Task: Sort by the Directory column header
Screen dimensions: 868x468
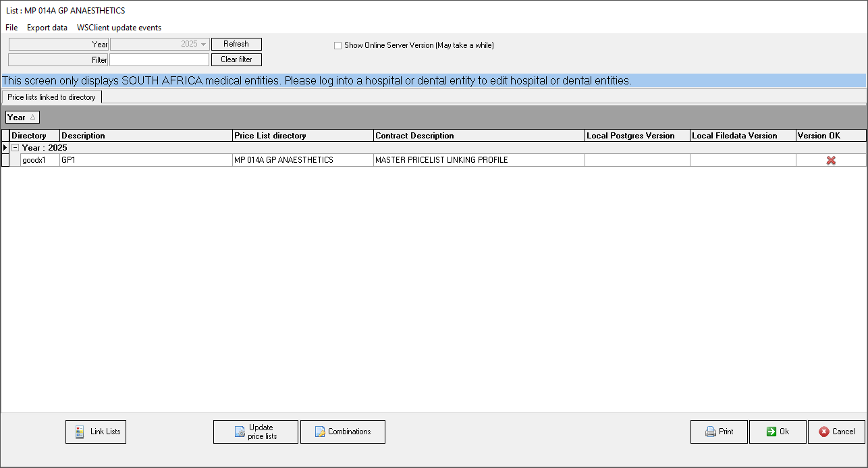Action: click(35, 136)
